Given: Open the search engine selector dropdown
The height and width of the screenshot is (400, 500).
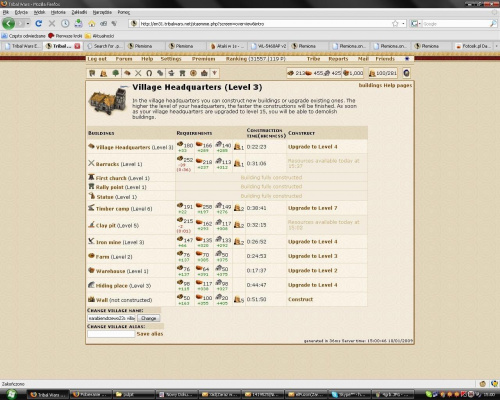Looking at the screenshot, I should [x=415, y=24].
